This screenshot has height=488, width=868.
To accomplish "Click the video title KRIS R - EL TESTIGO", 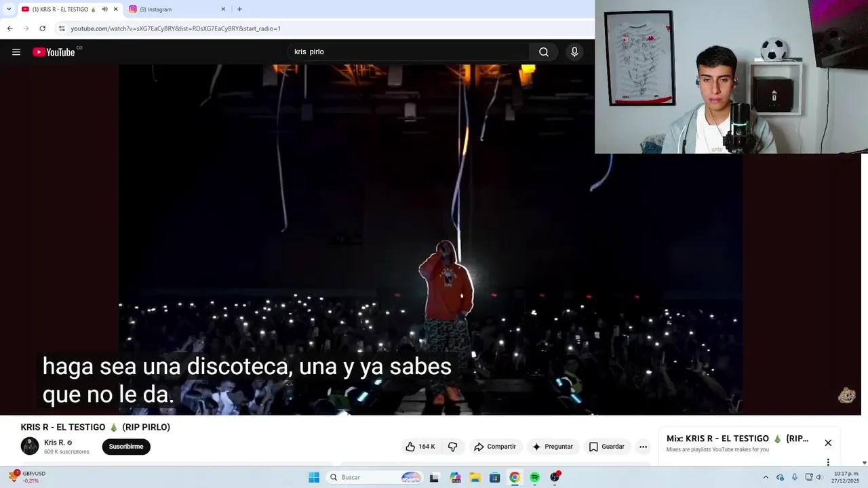I will (95, 427).
